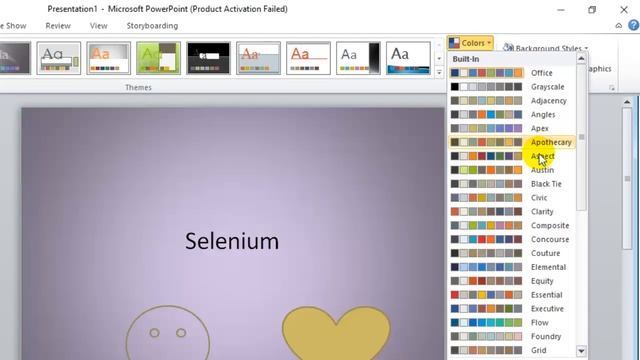Apply the Civic color scheme
Screen dimensions: 640x360
coord(513,198)
